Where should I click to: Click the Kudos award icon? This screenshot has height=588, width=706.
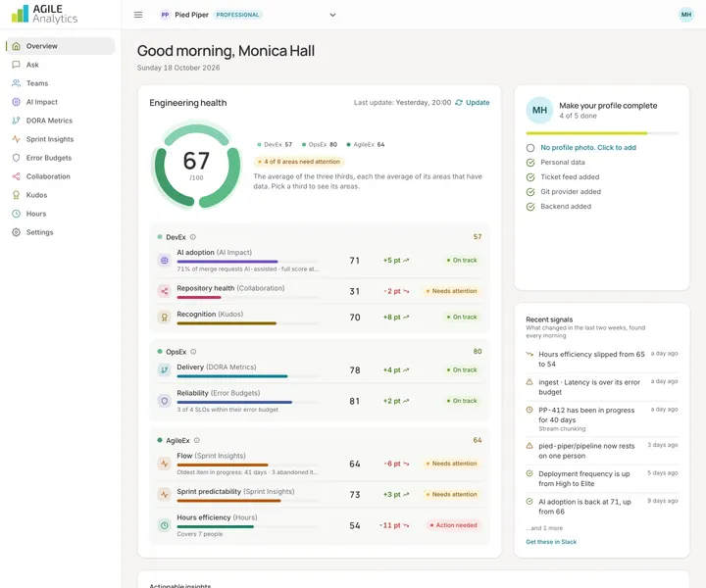pos(17,195)
